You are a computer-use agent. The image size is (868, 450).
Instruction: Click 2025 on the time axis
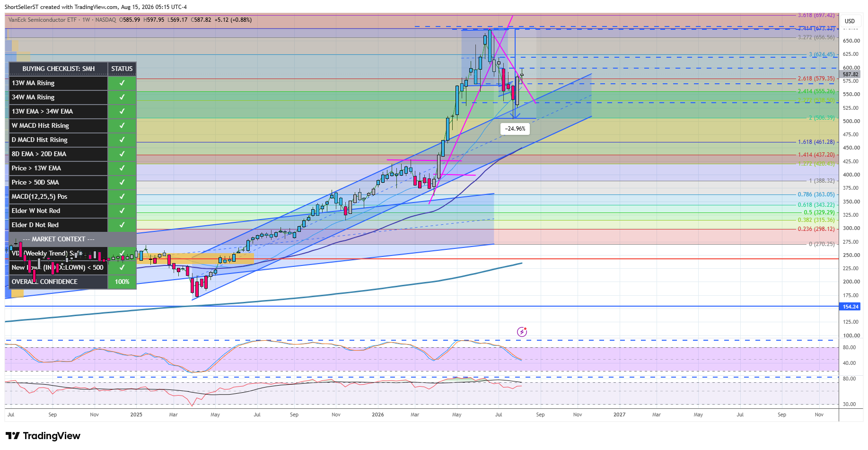(x=136, y=415)
